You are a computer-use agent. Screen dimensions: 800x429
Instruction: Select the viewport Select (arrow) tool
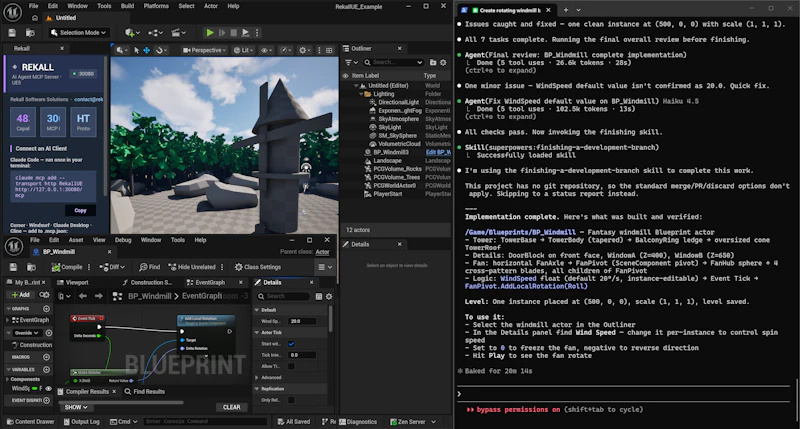(136, 50)
